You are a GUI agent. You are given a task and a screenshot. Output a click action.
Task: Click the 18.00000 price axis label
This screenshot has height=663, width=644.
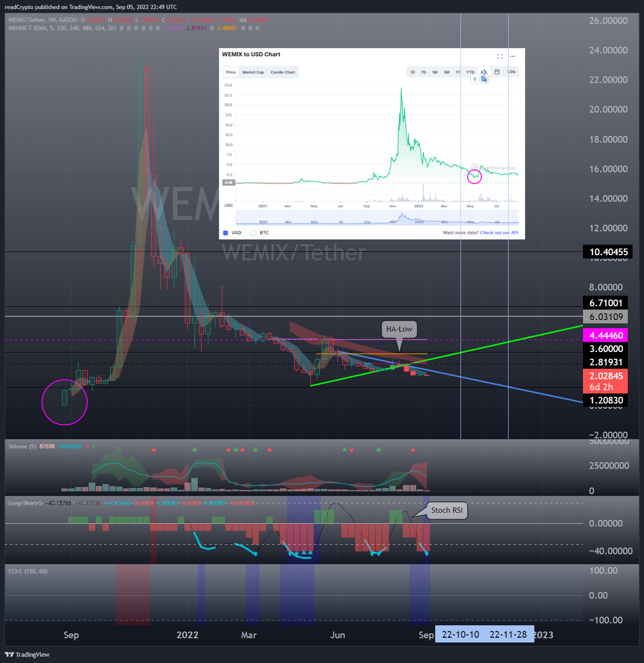(608, 139)
